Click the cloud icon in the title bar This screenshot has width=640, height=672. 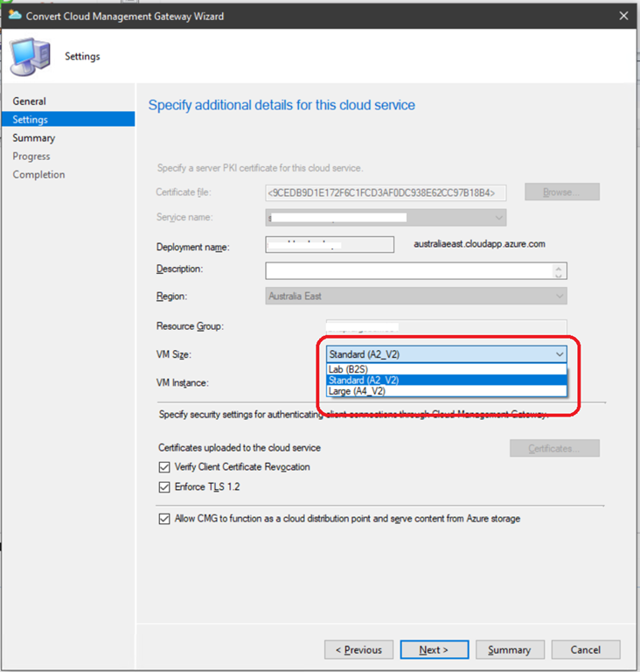point(15,15)
